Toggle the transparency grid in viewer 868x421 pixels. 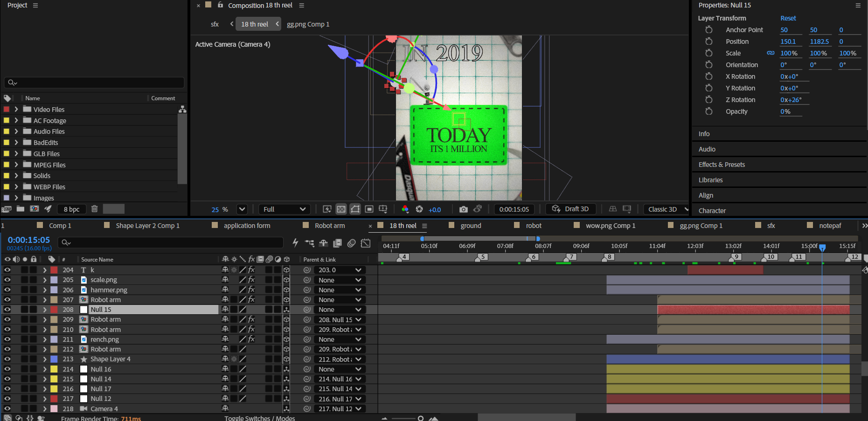[341, 209]
